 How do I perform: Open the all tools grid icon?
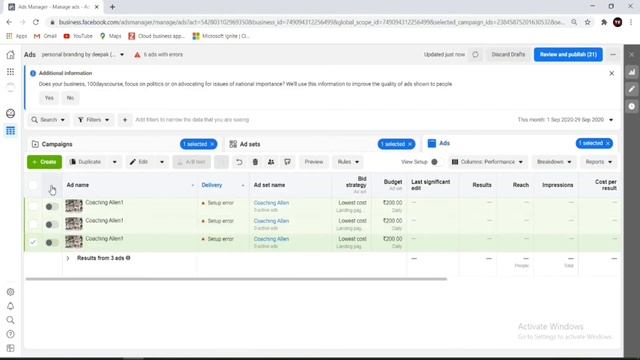(11, 72)
